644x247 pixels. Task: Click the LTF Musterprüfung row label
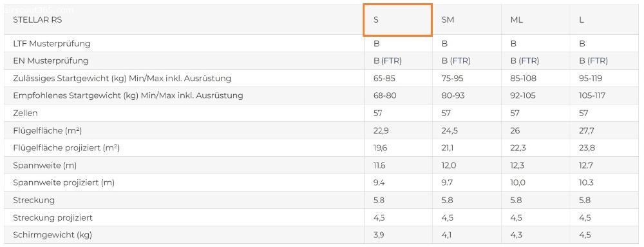(52, 44)
